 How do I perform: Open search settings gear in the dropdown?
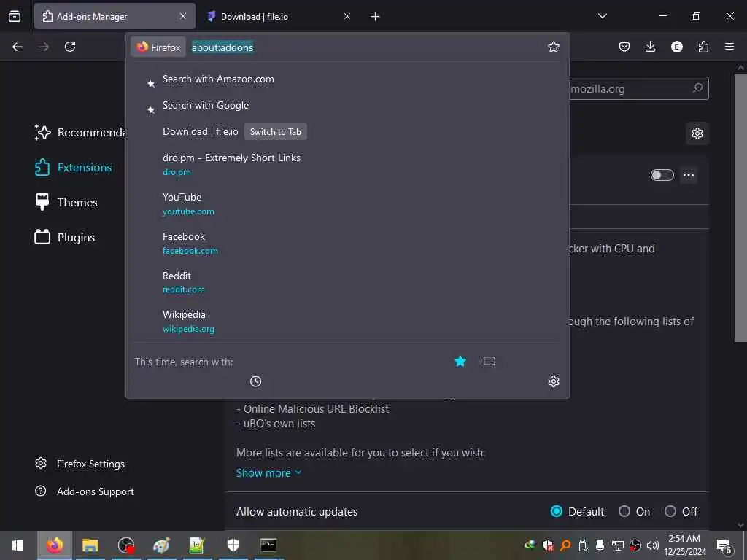(x=553, y=381)
